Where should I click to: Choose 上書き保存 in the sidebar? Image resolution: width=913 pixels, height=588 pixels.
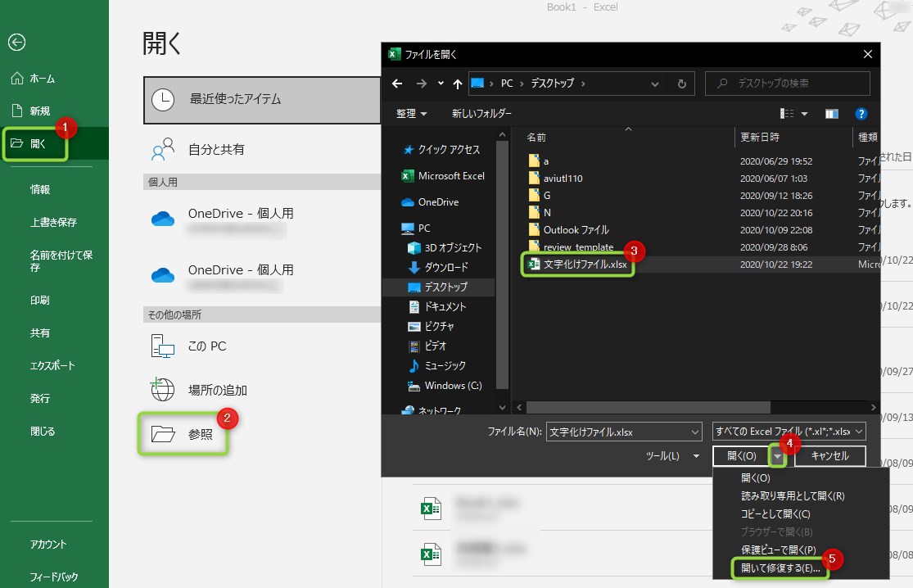tap(53, 222)
